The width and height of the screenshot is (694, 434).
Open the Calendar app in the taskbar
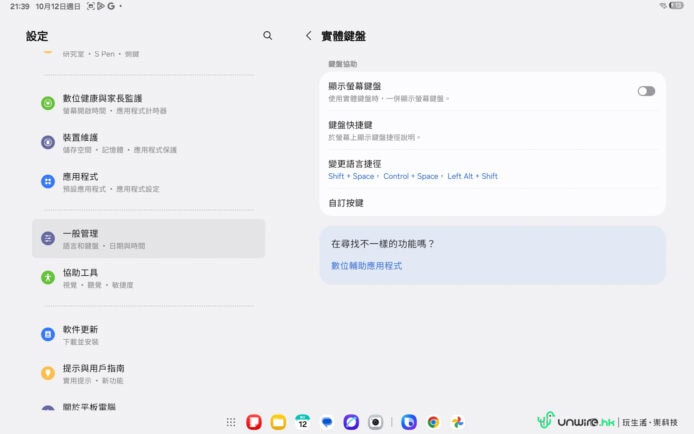point(302,423)
